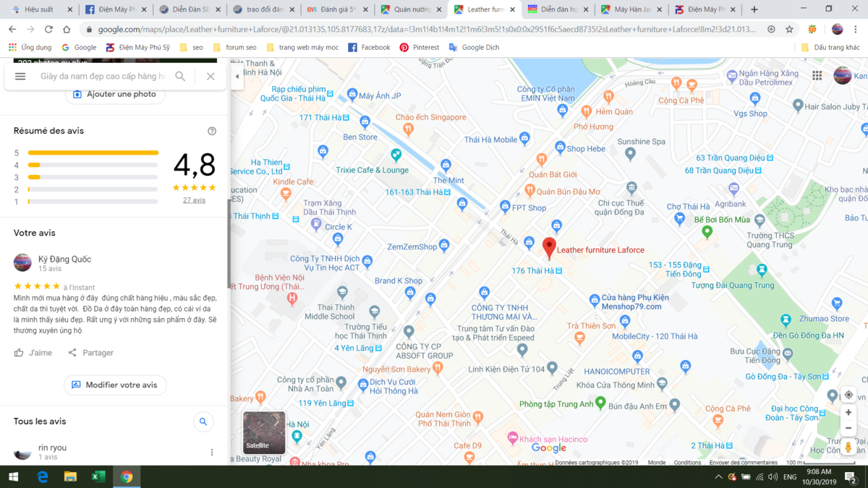Open the Chrome home page button
The height and width of the screenshot is (488, 868).
tap(67, 29)
